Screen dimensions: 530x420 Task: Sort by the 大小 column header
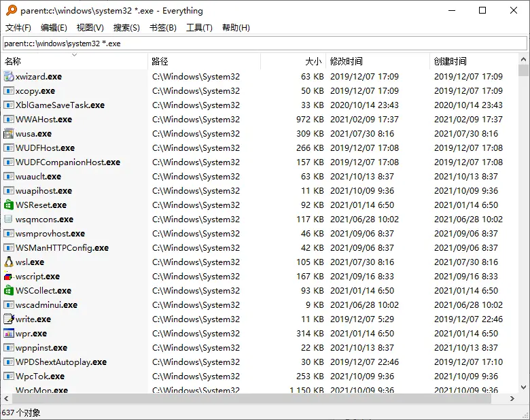[293, 61]
